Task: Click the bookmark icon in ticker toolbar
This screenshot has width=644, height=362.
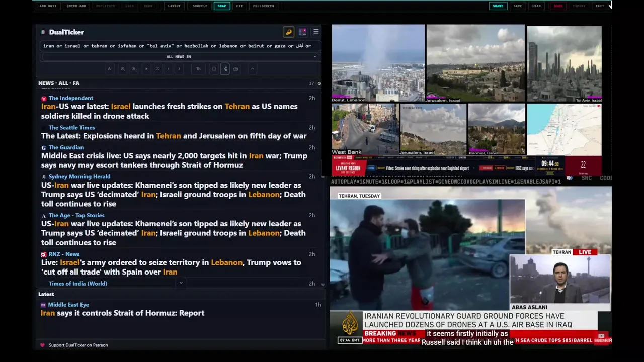Action: pyautogui.click(x=214, y=69)
